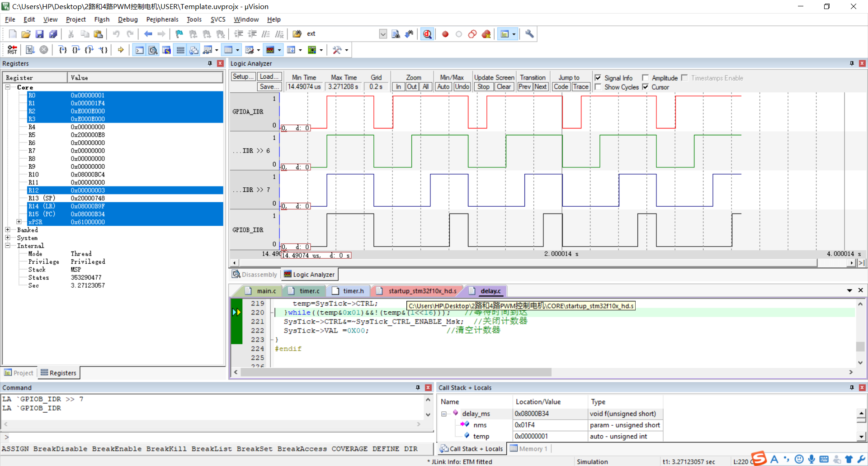Reset the CPU with the RST icon
This screenshot has width=868, height=466.
[12, 50]
